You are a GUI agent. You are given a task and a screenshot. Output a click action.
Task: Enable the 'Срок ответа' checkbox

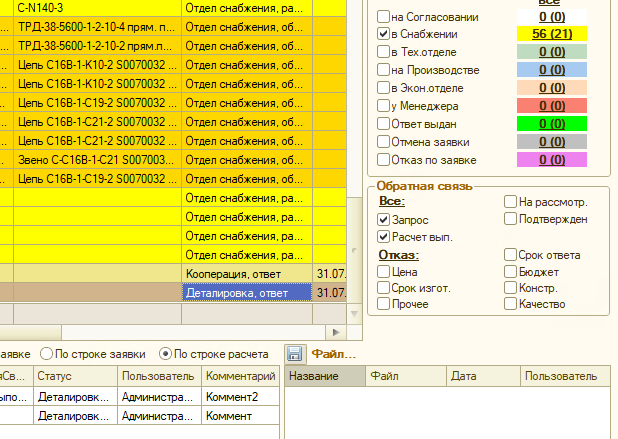click(510, 255)
